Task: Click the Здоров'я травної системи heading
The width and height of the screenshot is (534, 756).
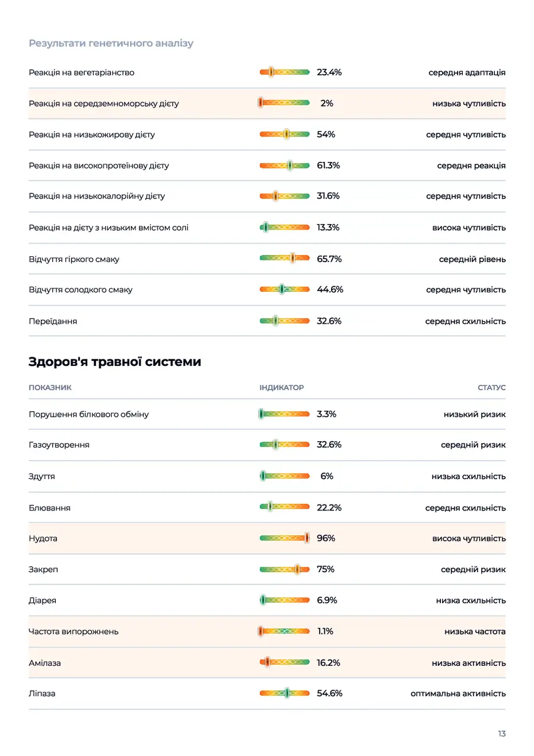Action: (x=115, y=361)
